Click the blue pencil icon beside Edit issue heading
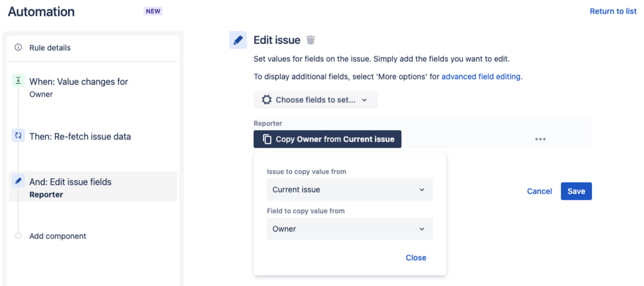Image resolution: width=644 pixels, height=286 pixels. [238, 40]
